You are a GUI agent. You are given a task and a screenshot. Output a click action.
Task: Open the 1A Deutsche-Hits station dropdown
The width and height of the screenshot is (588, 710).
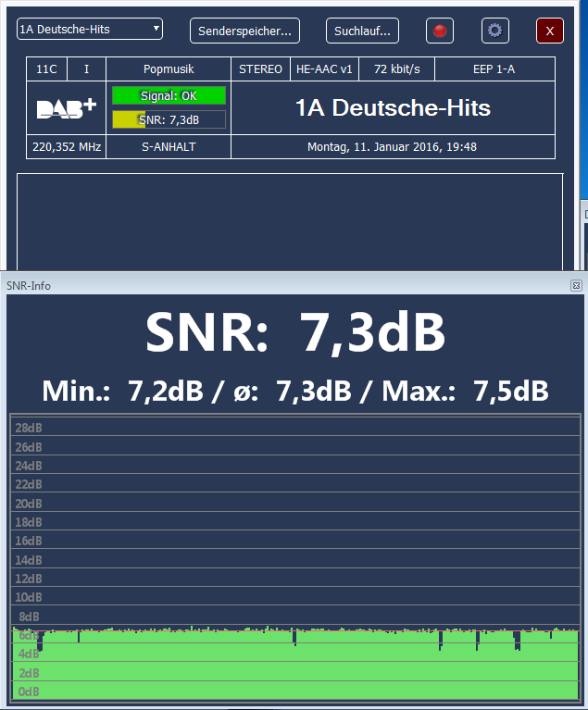coord(90,30)
